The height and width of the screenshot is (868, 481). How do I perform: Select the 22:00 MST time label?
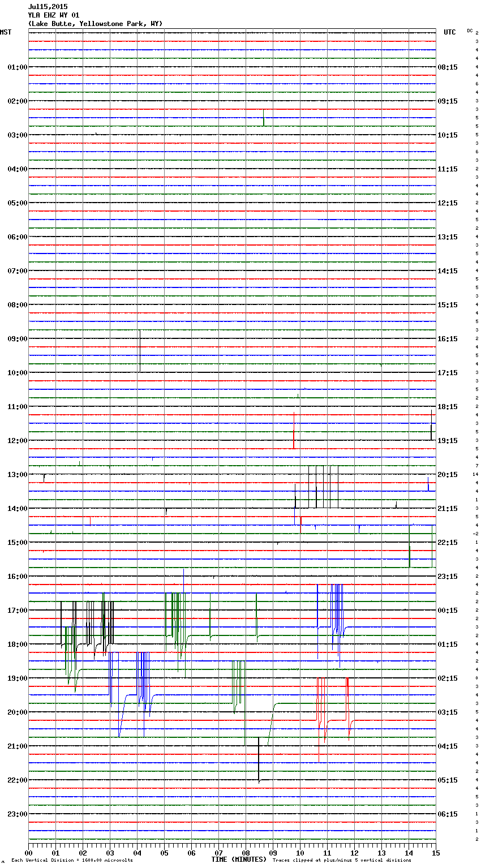[18, 780]
